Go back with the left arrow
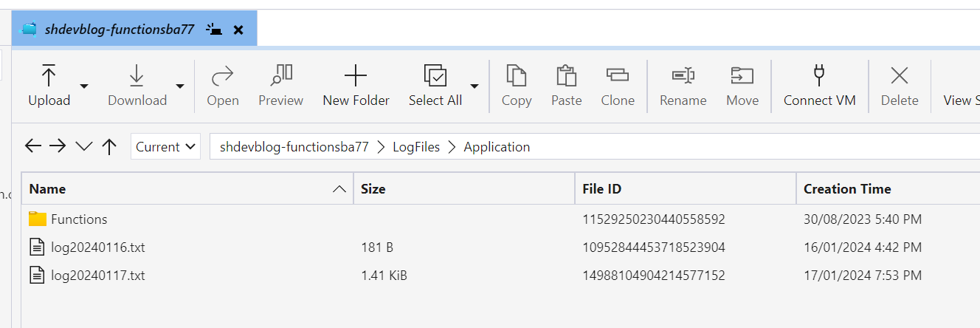The image size is (980, 328). point(32,146)
